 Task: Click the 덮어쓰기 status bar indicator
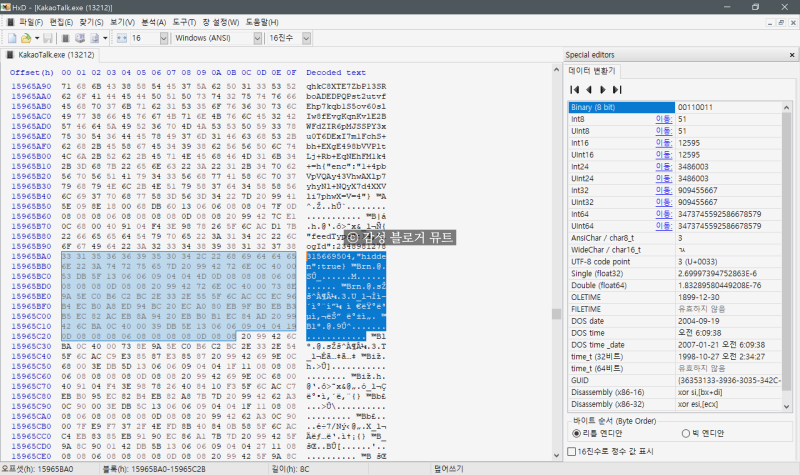tap(448, 469)
